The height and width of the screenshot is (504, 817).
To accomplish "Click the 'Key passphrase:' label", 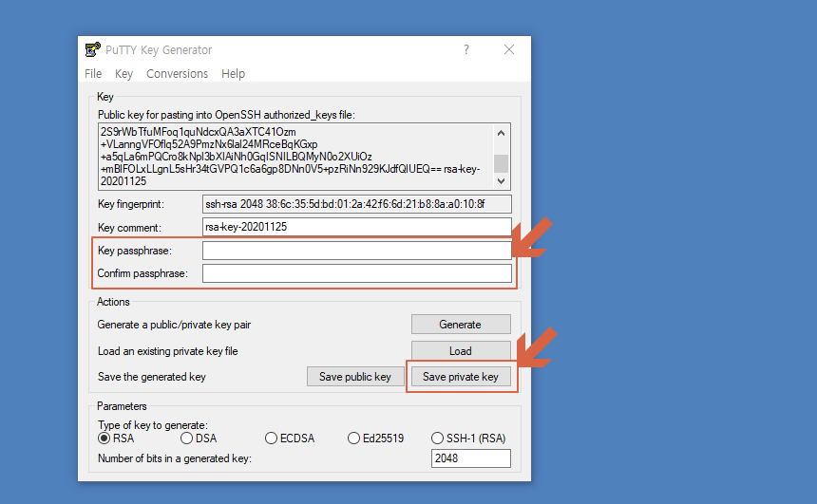I will pyautogui.click(x=135, y=251).
